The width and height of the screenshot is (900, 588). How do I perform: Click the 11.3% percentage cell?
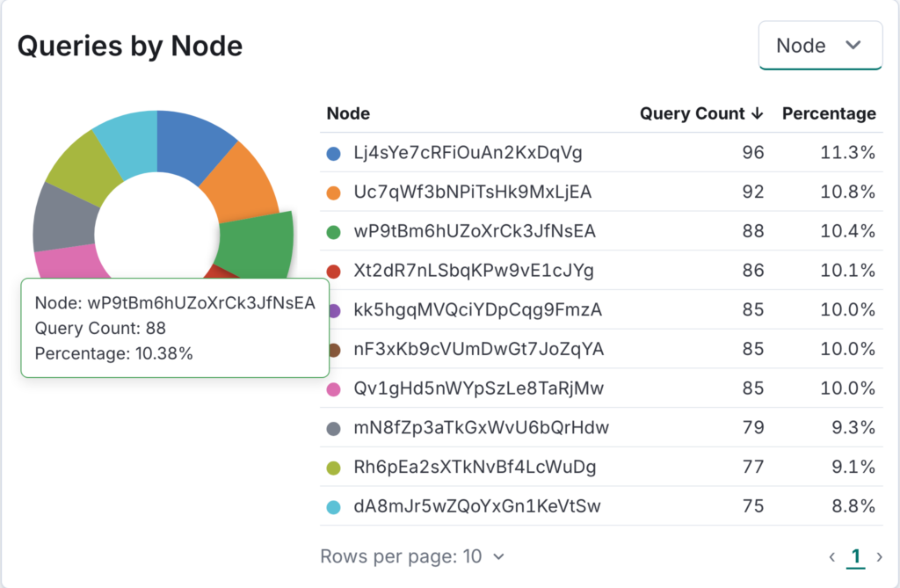848,153
